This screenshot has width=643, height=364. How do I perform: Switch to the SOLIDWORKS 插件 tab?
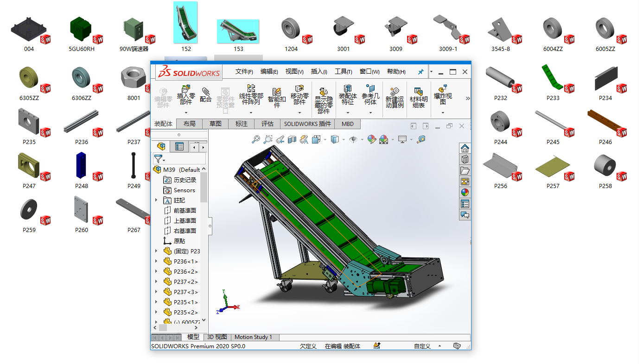[308, 124]
